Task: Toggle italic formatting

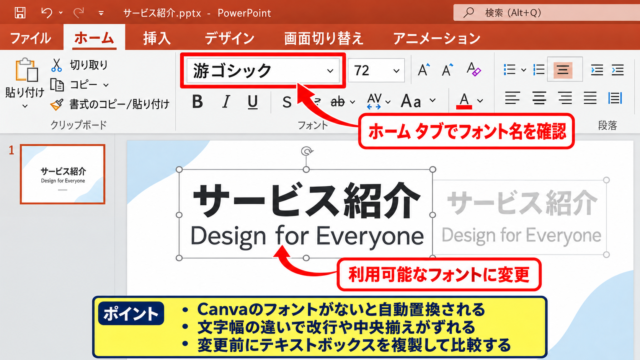Action: pos(226,102)
